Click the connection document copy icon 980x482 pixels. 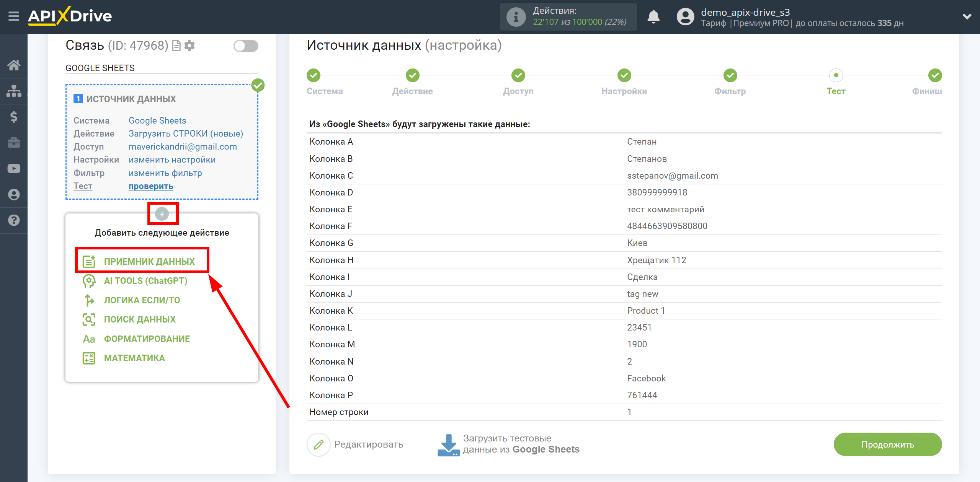point(176,46)
